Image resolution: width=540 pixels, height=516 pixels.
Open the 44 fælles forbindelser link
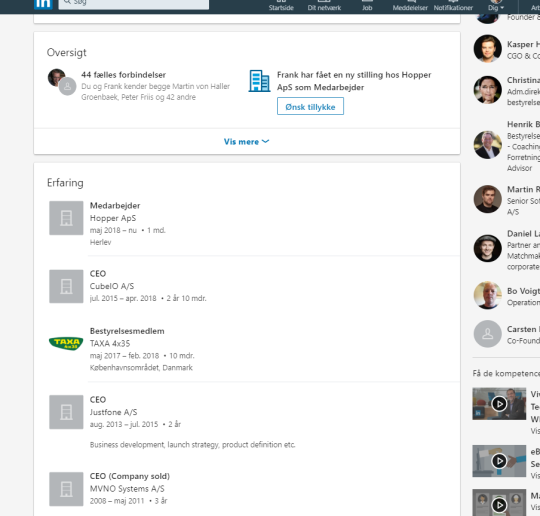click(123, 75)
